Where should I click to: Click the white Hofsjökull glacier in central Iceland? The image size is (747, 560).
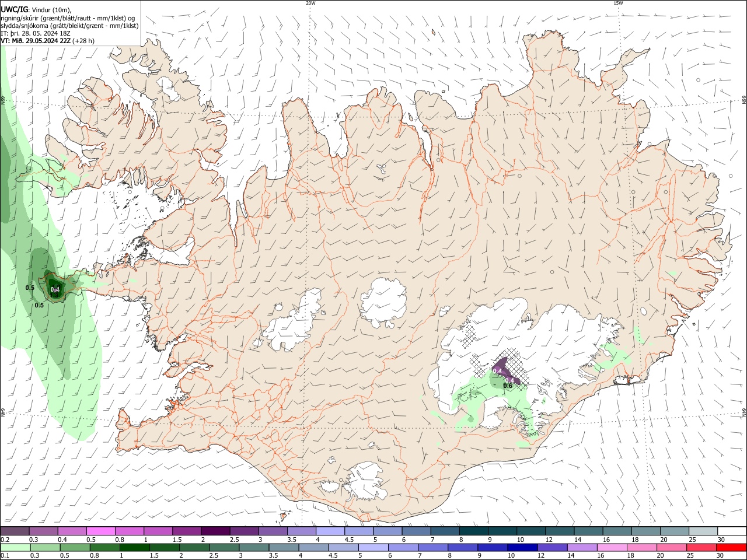click(383, 302)
